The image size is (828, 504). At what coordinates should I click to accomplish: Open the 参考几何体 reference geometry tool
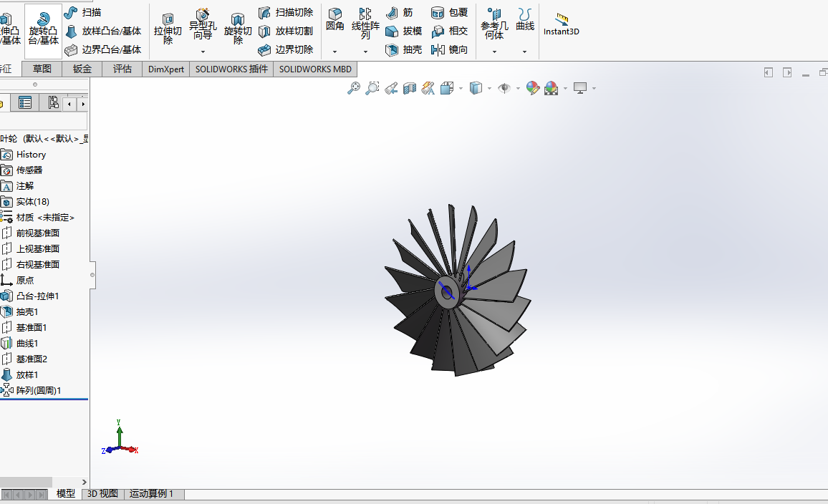(494, 24)
